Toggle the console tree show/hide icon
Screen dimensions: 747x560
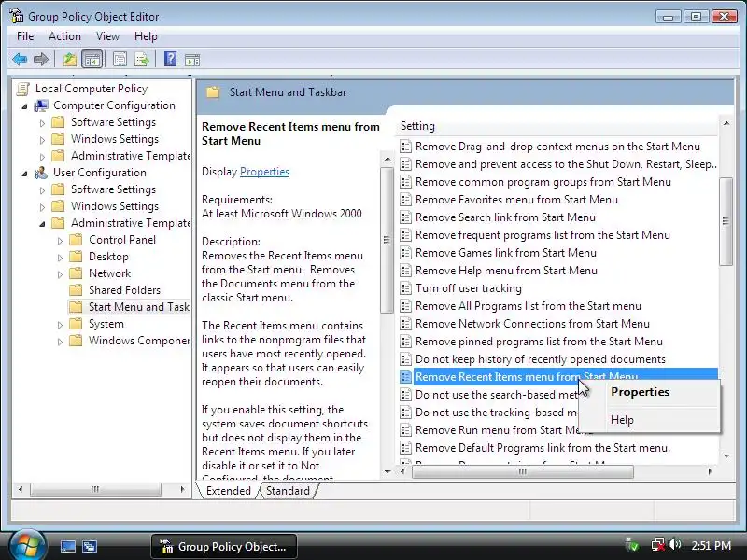92,60
